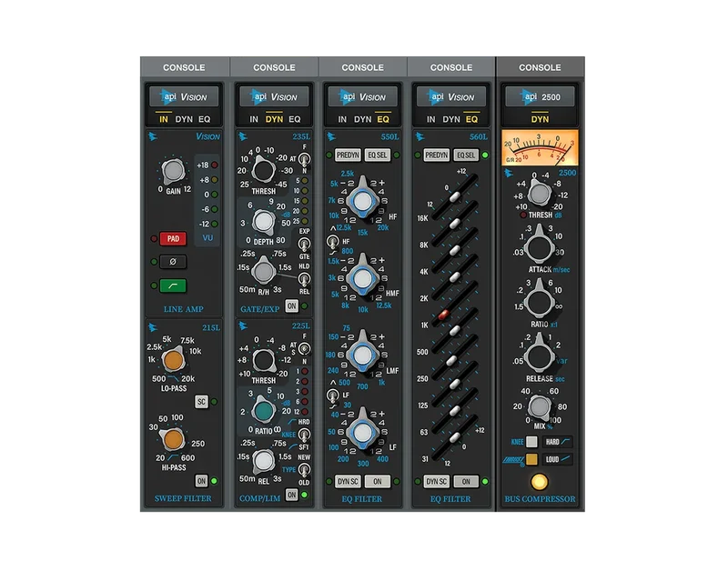Click the red 1K band slider in 560L

coord(443,315)
